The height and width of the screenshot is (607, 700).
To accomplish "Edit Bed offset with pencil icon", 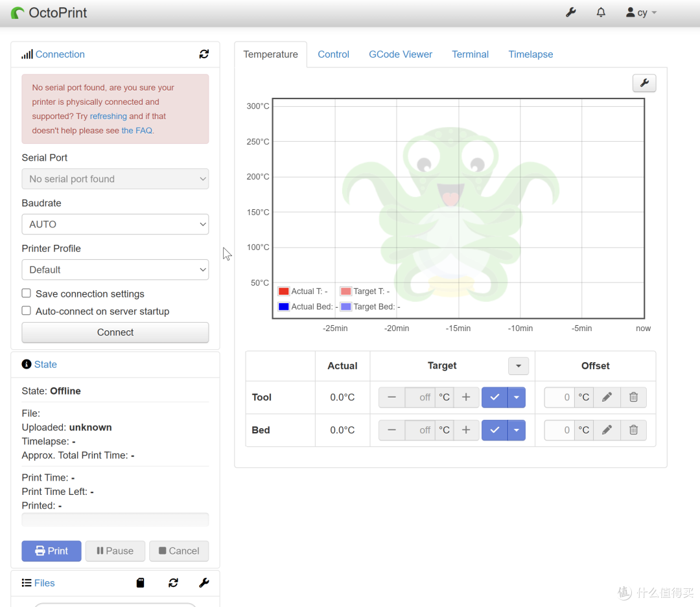I will [x=607, y=429].
